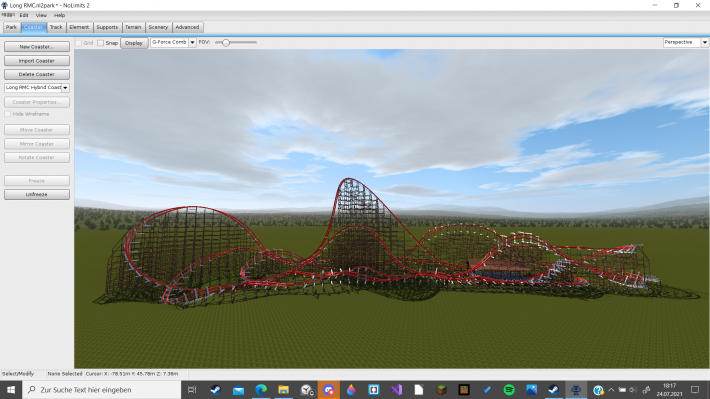This screenshot has width=710, height=399.
Task: Launch Microsoft Edge from the taskbar
Action: coord(261,389)
